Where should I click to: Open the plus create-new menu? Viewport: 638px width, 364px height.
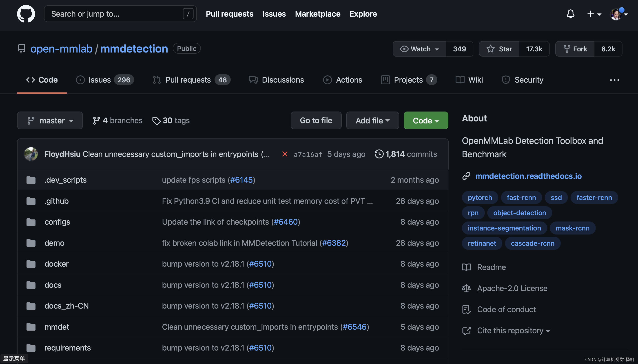(594, 14)
